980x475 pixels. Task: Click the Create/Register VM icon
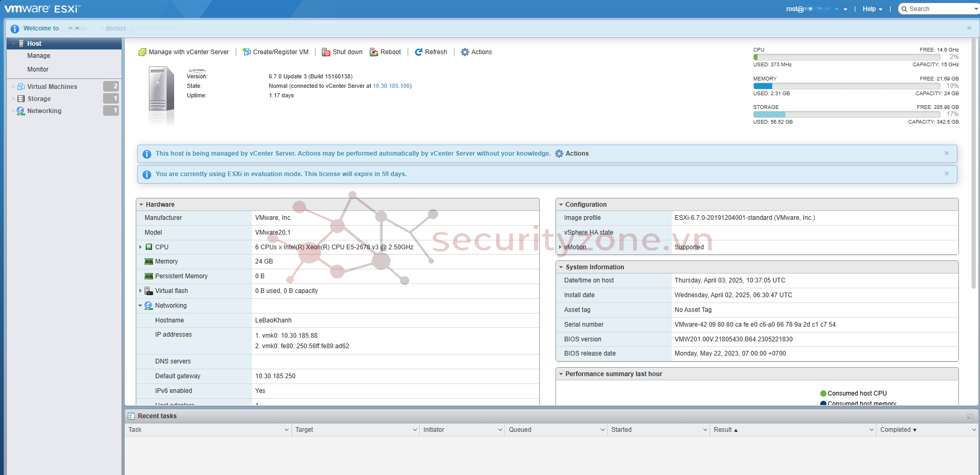247,52
